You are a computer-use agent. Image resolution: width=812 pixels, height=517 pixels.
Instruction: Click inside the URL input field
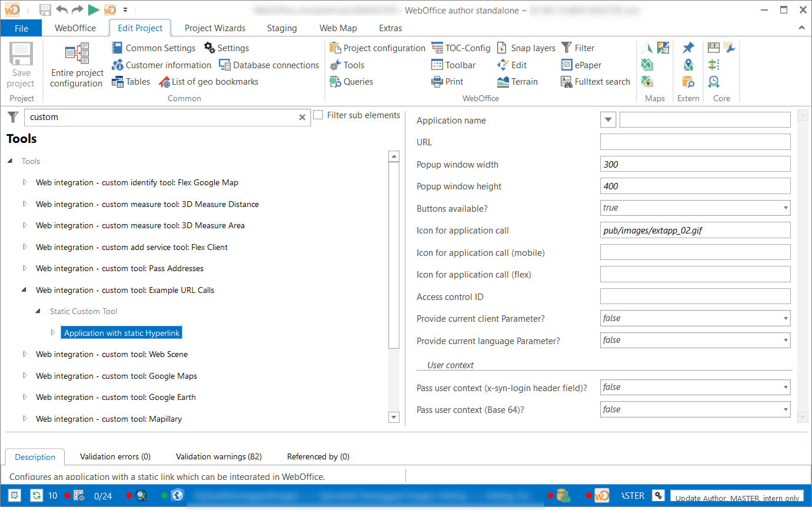[694, 142]
